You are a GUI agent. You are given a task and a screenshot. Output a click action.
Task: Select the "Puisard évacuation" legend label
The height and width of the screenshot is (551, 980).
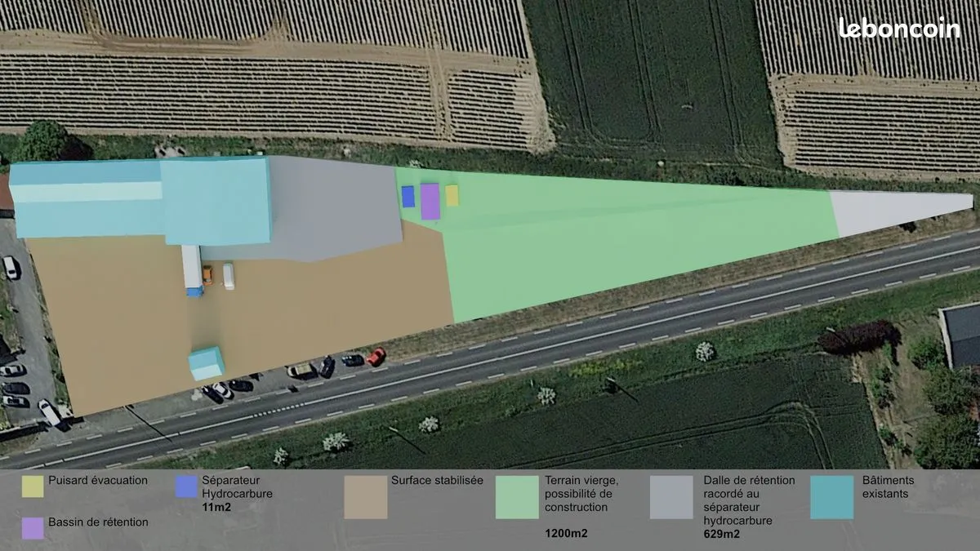98,480
